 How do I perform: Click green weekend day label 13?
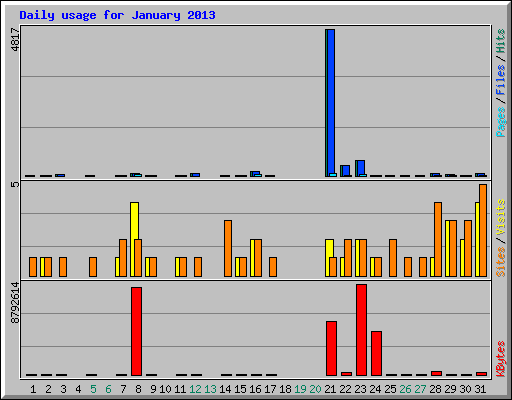point(210,389)
